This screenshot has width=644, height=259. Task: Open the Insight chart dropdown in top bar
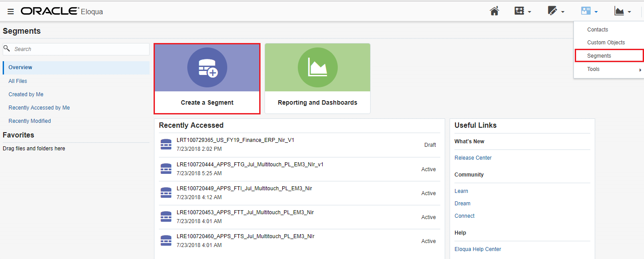(623, 11)
